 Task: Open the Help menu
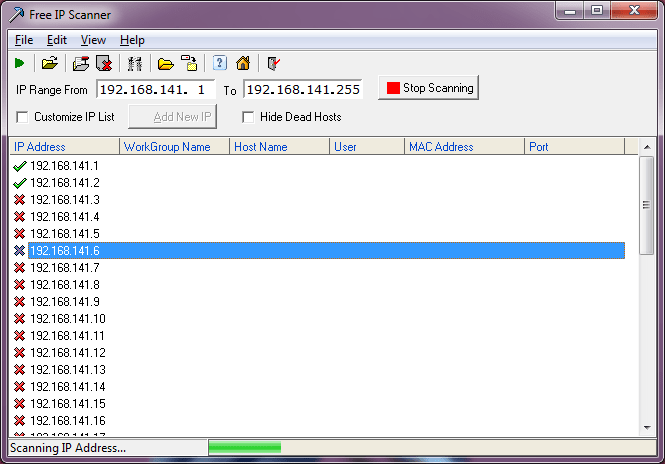132,40
